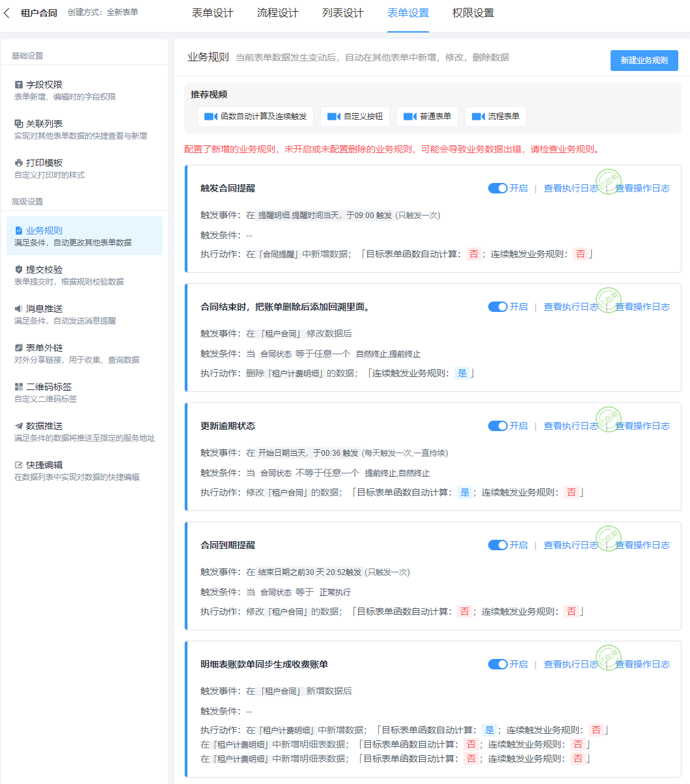Open 字段权限 settings in sidebar

(44, 85)
